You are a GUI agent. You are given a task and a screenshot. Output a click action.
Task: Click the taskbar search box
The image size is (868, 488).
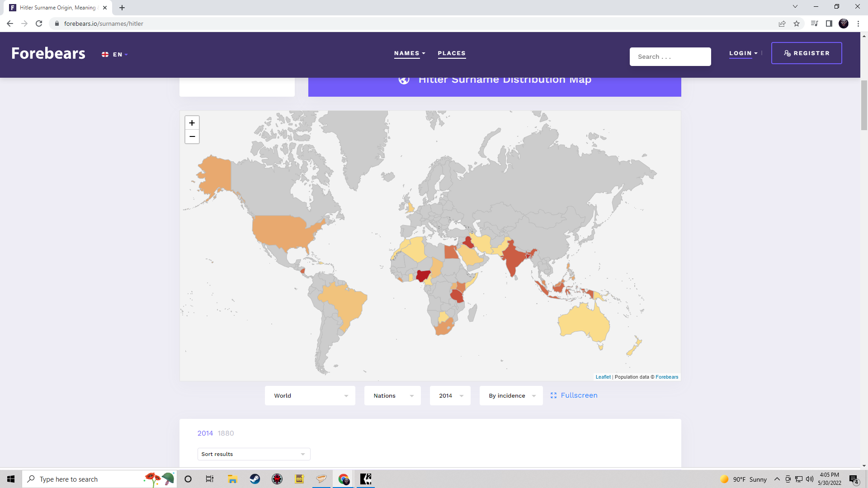pos(99,479)
